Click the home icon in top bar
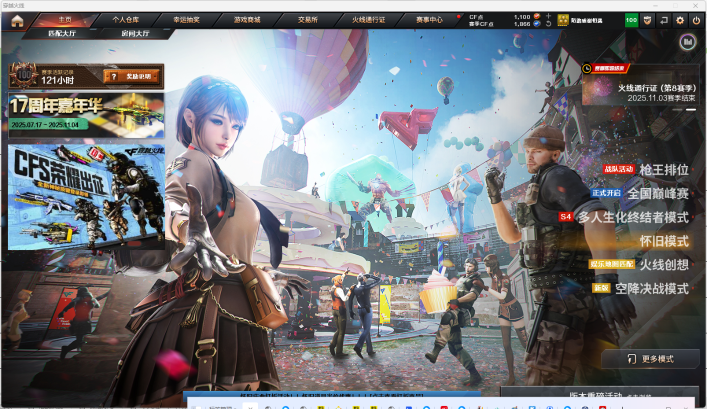The height and width of the screenshot is (409, 707). tap(17, 19)
